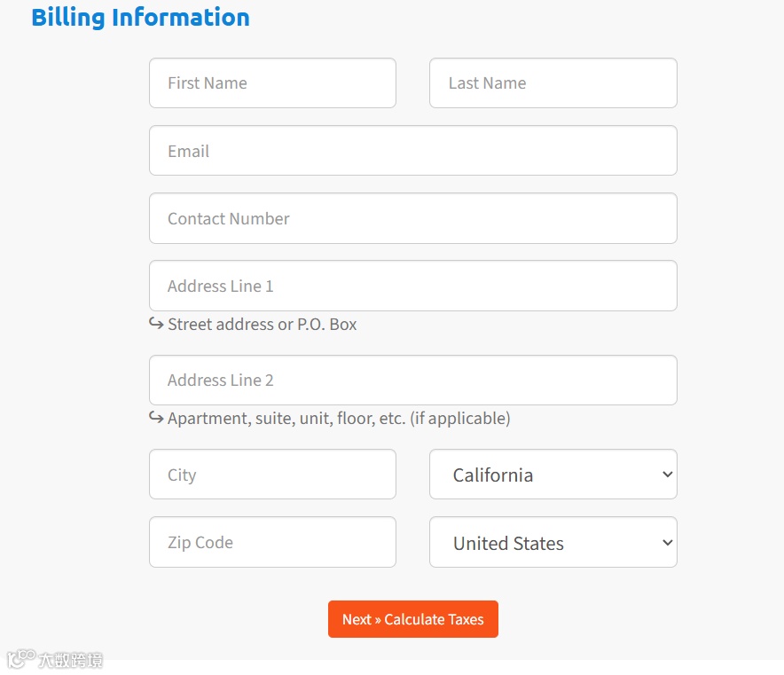The width and height of the screenshot is (784, 675).
Task: Select the Email field
Action: (x=412, y=151)
